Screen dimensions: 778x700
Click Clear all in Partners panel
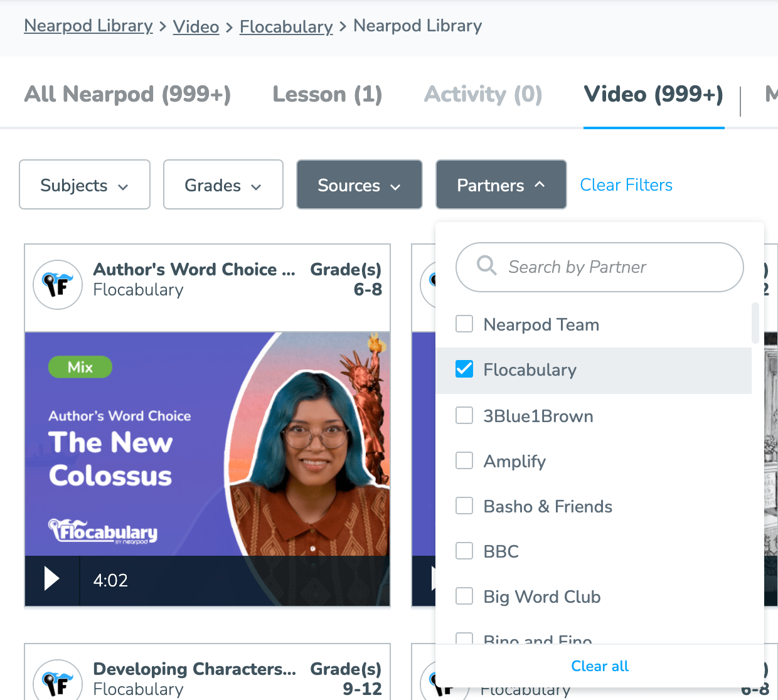(600, 666)
